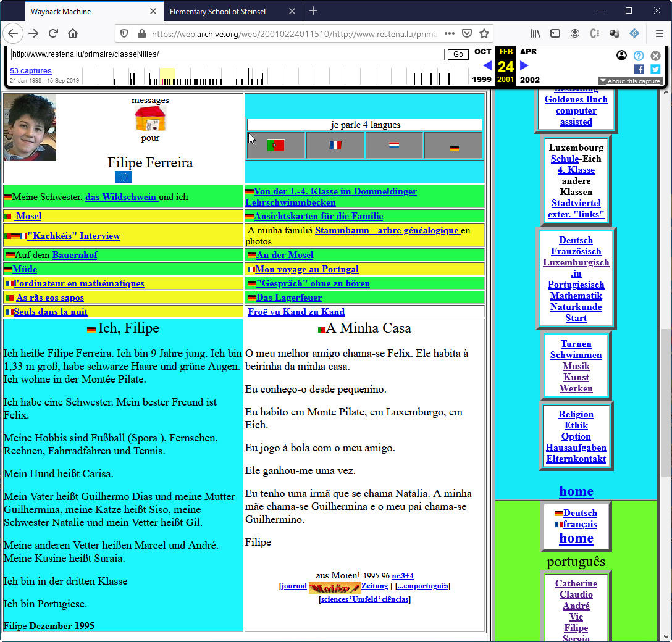The width and height of the screenshot is (672, 642).
Task: Click the Moiën newspaper logo image
Action: coord(335,588)
